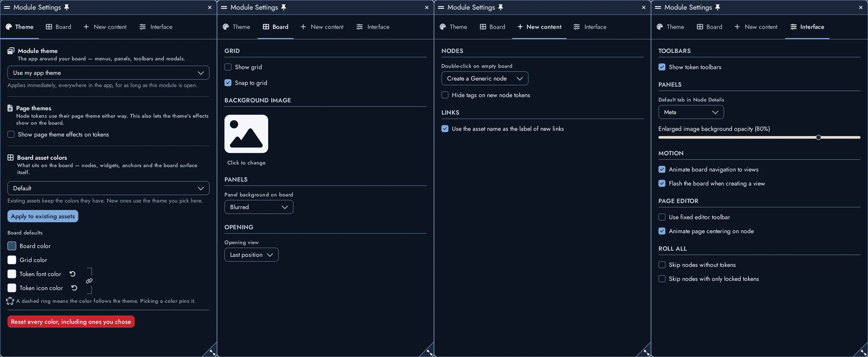868x357 pixels.
Task: Click the resize handle in the fourth window corner
Action: tap(863, 352)
